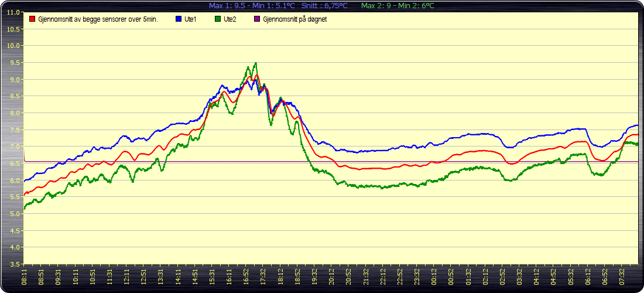Screen dimensions: 644x293
Task: Click the 3.5 value on the y-axis
Action: [13, 264]
